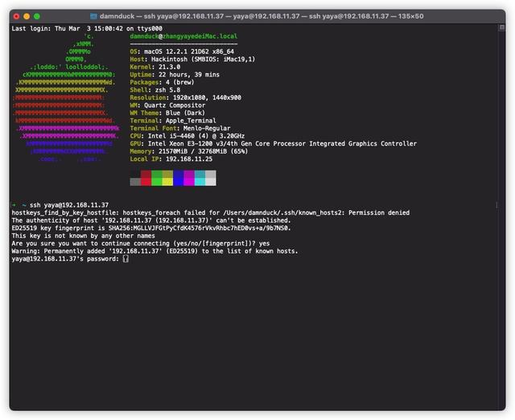Image resolution: width=515 pixels, height=420 pixels.
Task: Click the 'OS: macOS 12.2.1 21D62 x86_64' line
Action: pos(182,51)
